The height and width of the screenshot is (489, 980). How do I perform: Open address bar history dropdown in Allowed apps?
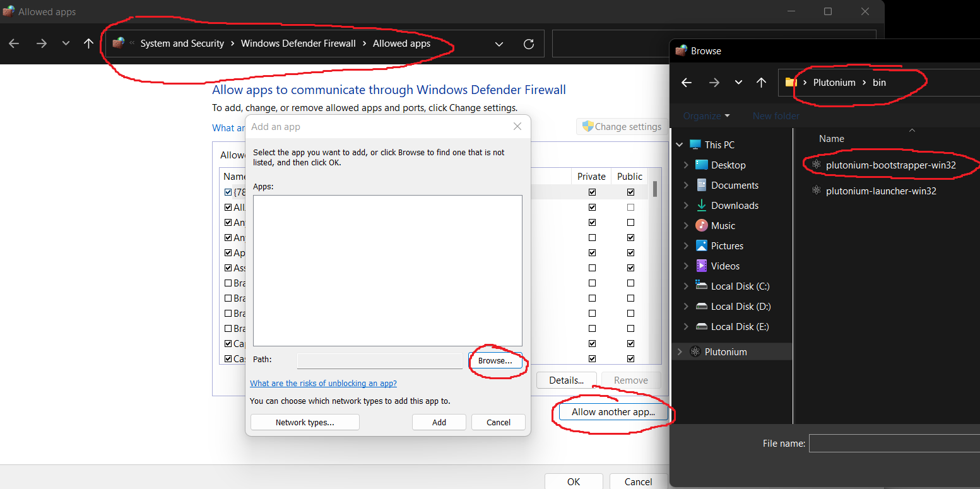499,44
